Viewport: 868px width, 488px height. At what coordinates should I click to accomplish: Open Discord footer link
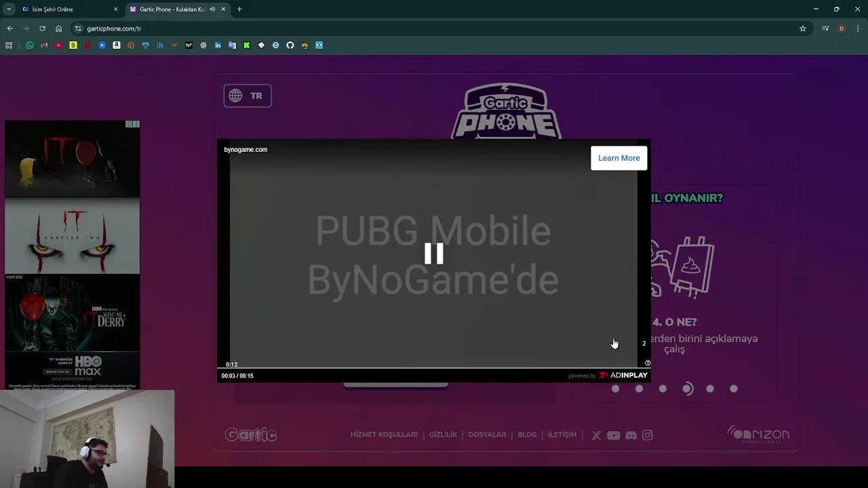(x=631, y=435)
